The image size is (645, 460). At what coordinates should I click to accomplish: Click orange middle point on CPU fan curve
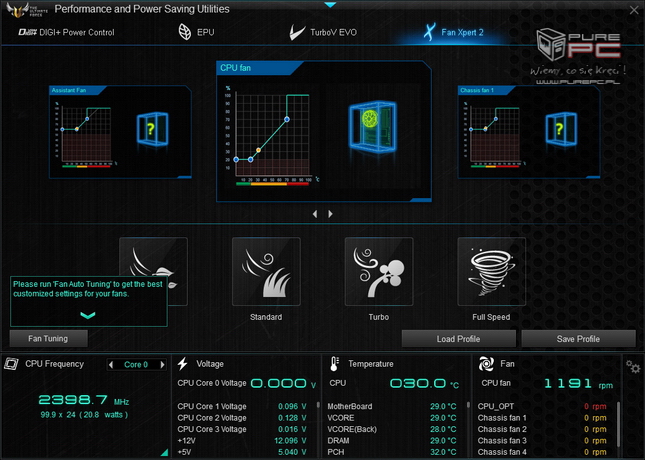pyautogui.click(x=258, y=150)
